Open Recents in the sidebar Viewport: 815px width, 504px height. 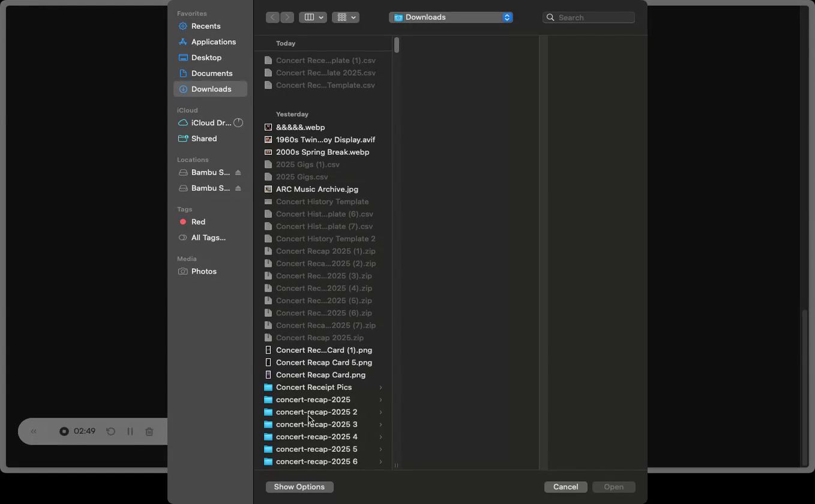[206, 26]
